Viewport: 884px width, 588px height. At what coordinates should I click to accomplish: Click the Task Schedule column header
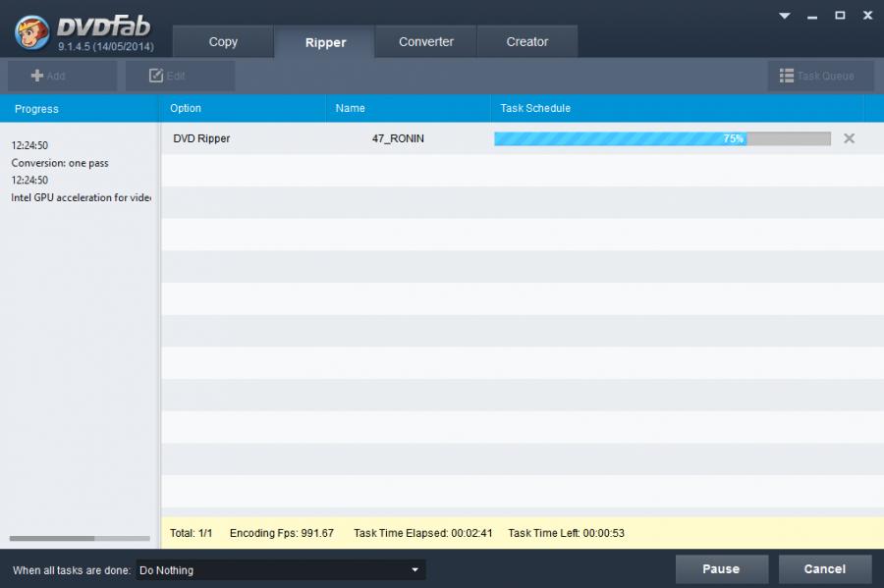pos(677,108)
